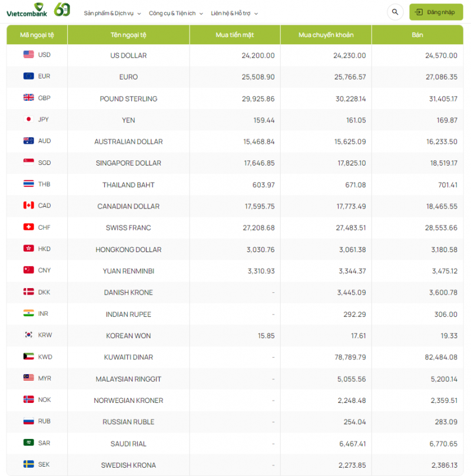
Task: Click the European Union flag icon
Action: pyautogui.click(x=29, y=76)
